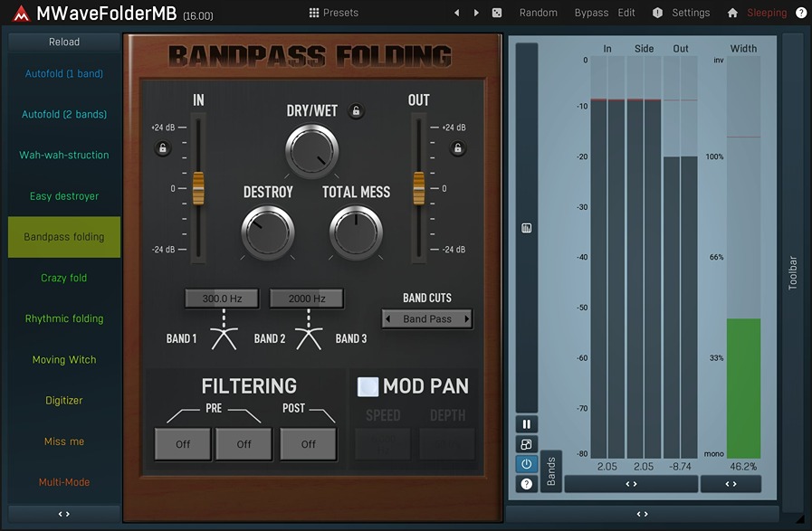Switch to the Bands tab
Screen dimensions: 812x531
pyautogui.click(x=549, y=470)
